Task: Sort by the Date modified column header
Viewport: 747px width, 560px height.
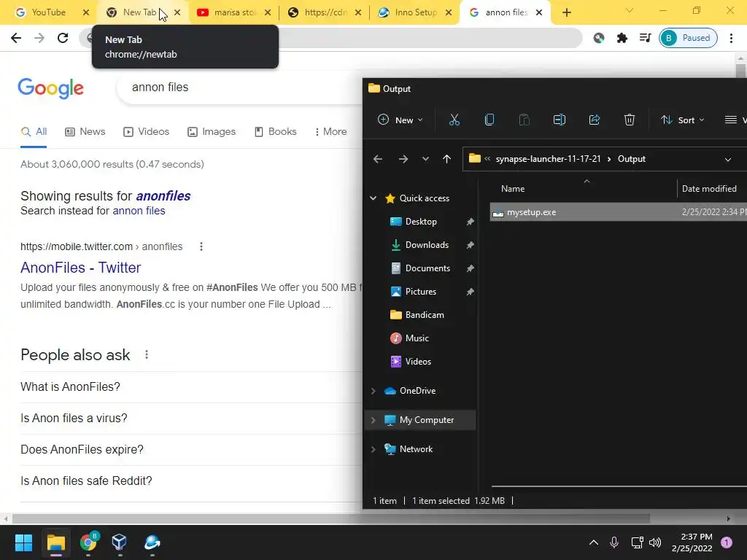Action: tap(709, 189)
